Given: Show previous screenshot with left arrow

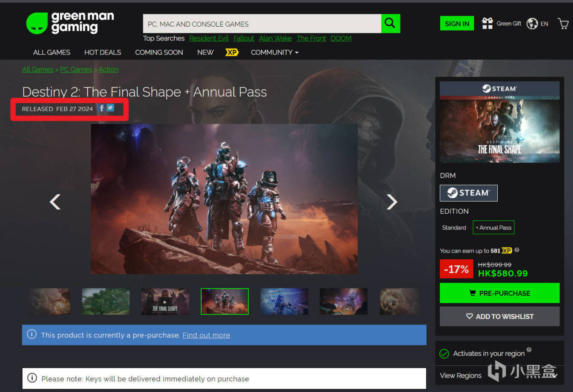Looking at the screenshot, I should coord(55,202).
